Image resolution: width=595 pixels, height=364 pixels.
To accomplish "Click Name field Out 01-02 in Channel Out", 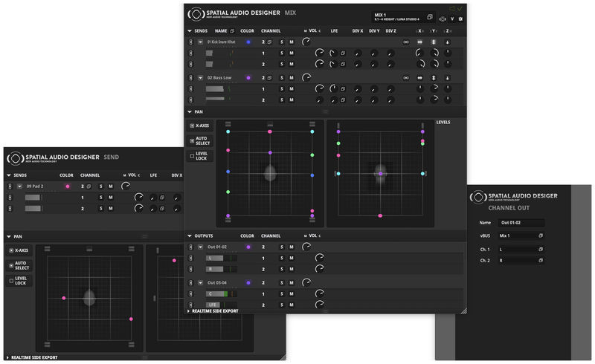I will (x=521, y=223).
